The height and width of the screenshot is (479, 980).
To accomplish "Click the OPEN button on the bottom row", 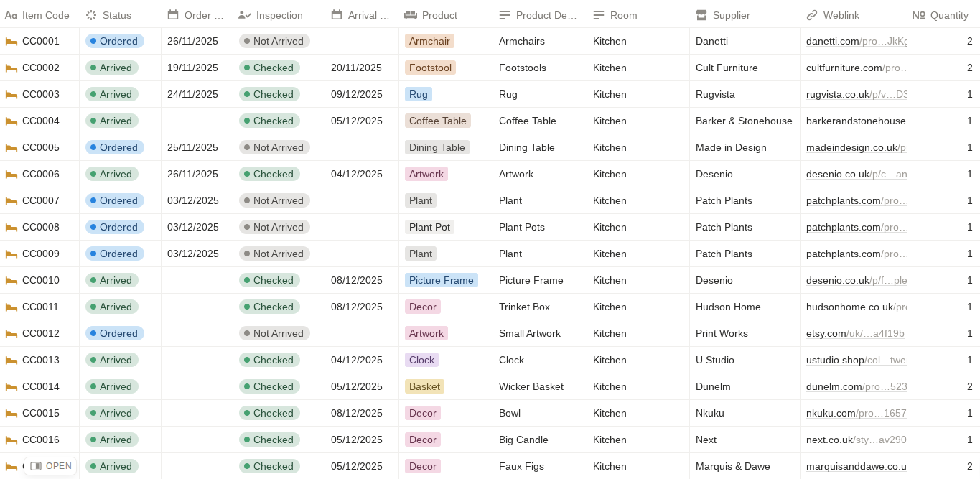I will coord(50,466).
